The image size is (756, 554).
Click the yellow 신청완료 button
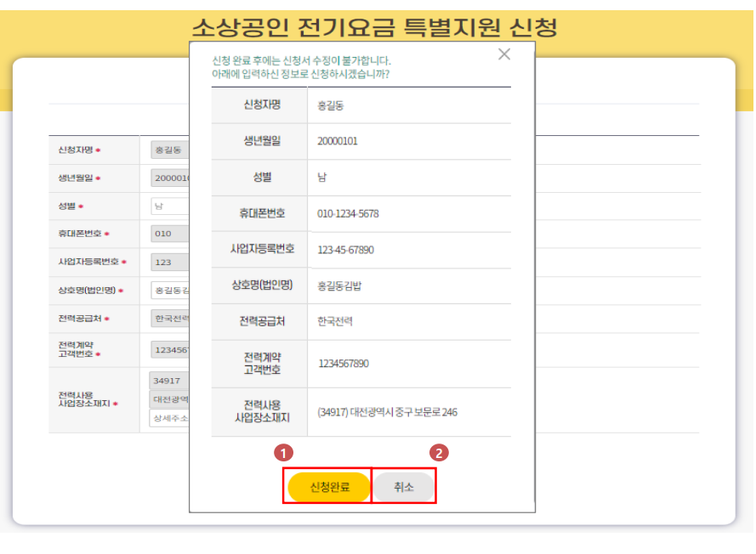click(328, 485)
